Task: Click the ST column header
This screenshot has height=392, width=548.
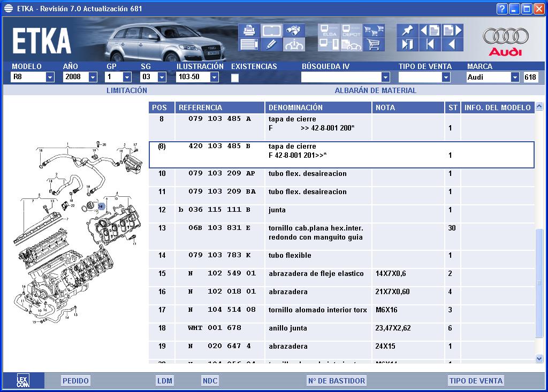Action: 453,107
